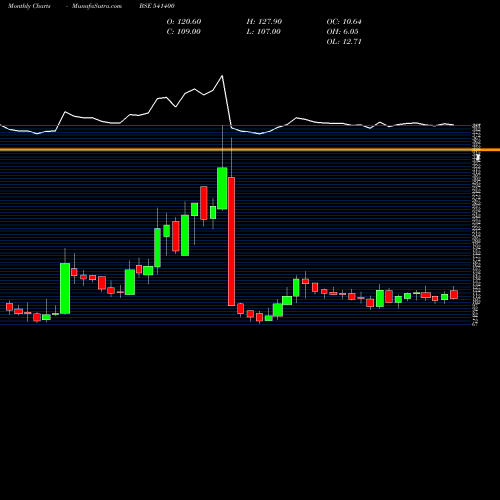500x500 pixels.
Task: Click the orange horizontal price line
Action: [250, 150]
